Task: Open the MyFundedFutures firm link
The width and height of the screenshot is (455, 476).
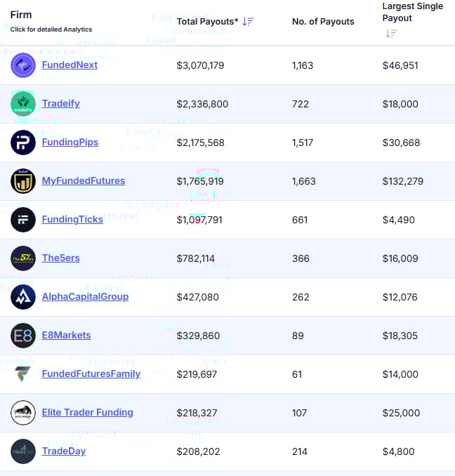Action: click(84, 181)
